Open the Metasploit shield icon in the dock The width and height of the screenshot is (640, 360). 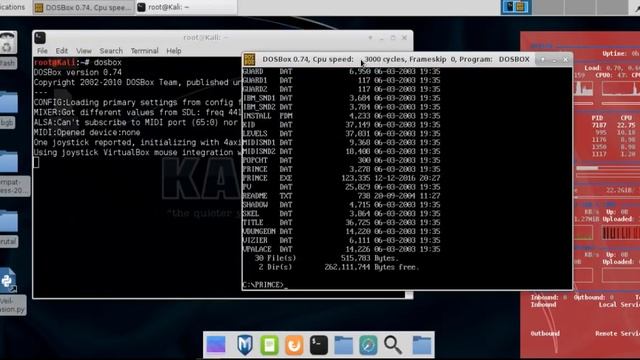pyautogui.click(x=244, y=345)
